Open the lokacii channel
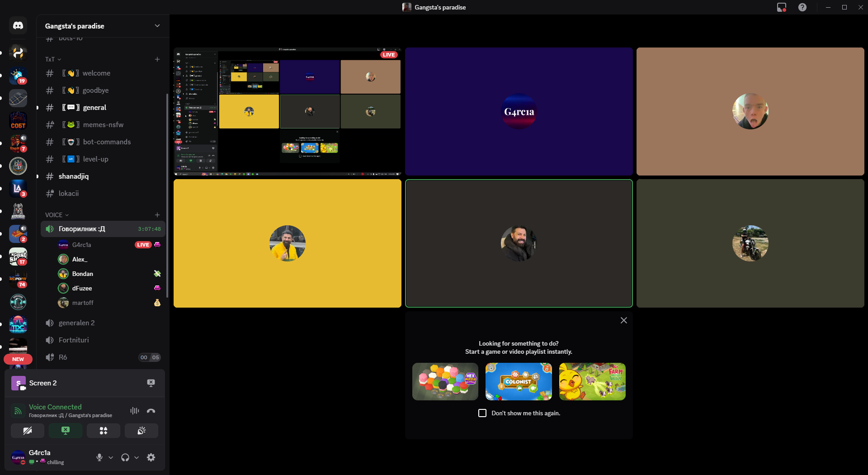The width and height of the screenshot is (868, 475). point(103,194)
